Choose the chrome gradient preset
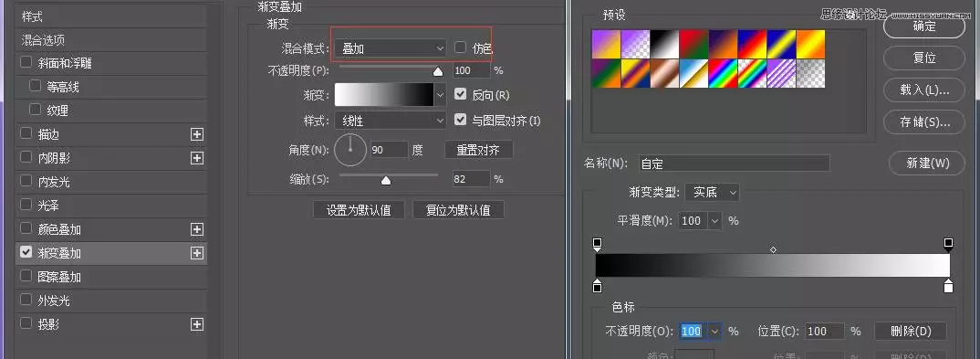Image resolution: width=980 pixels, height=359 pixels. tap(693, 74)
